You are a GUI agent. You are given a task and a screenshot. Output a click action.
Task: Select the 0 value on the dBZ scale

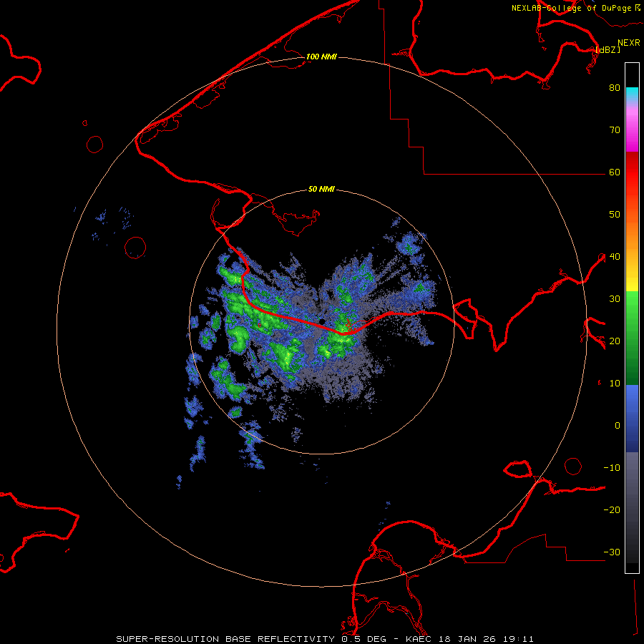[x=618, y=426]
